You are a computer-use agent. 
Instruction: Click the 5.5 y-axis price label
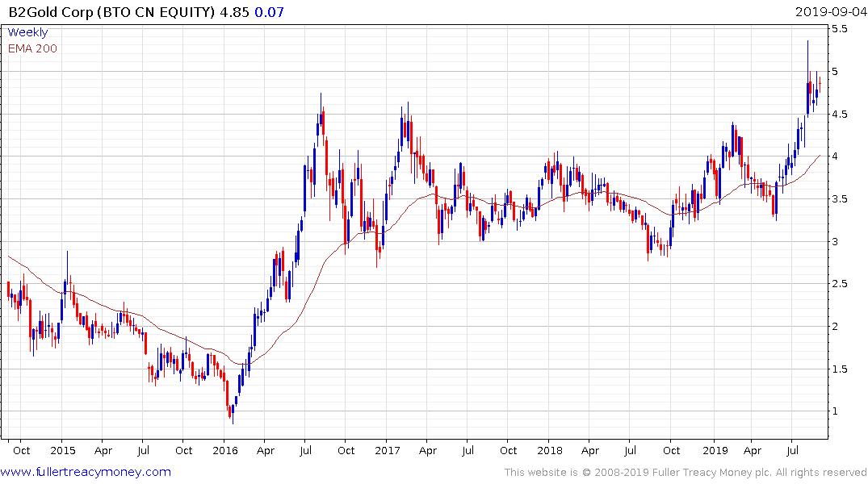pos(839,29)
